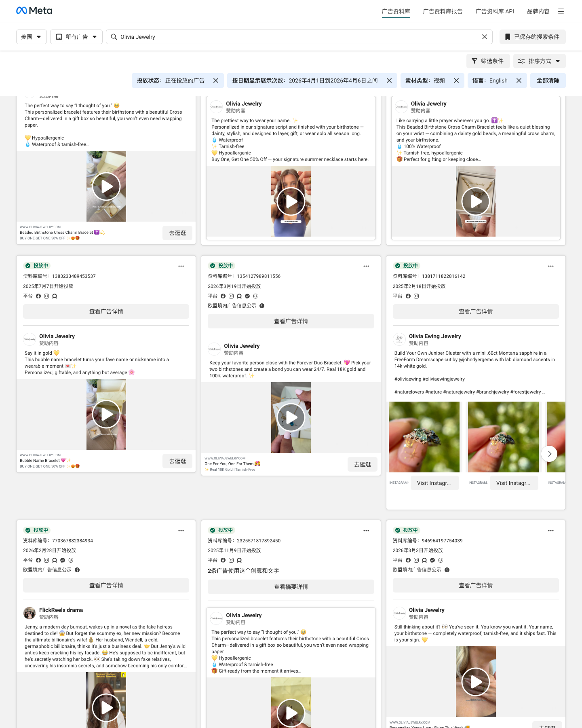Go to next carousel image in Olivia Ewing ad
582x728 pixels.
pos(549,454)
